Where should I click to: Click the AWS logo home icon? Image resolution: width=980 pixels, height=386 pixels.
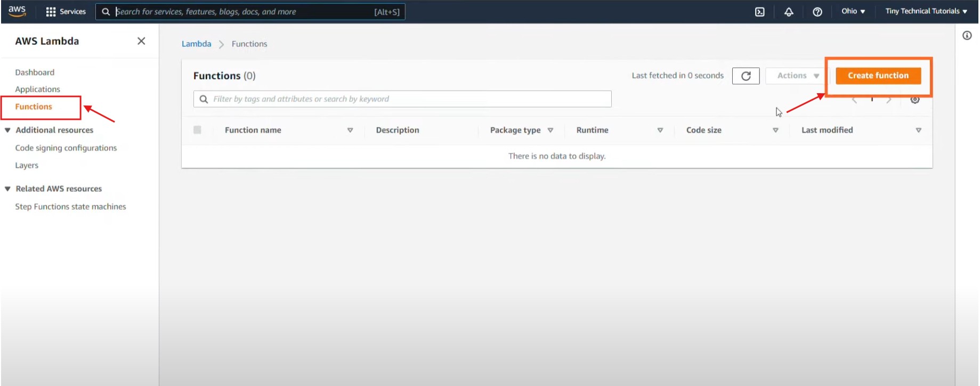(17, 11)
